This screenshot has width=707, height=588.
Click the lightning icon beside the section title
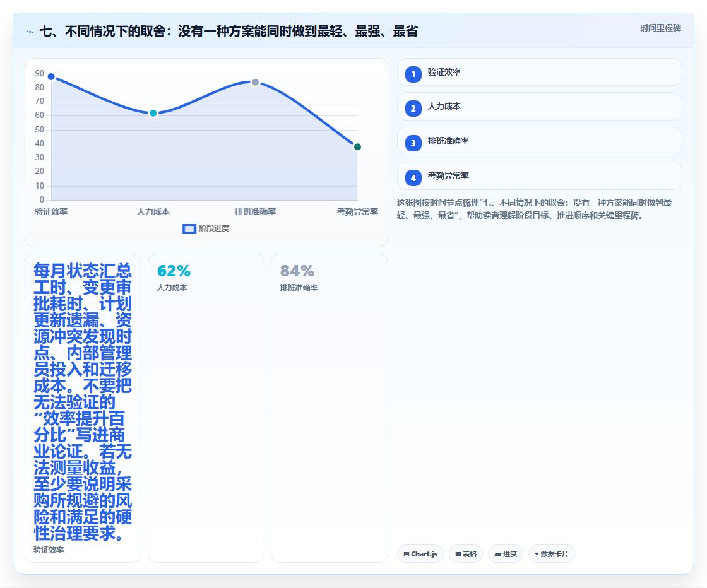(30, 32)
